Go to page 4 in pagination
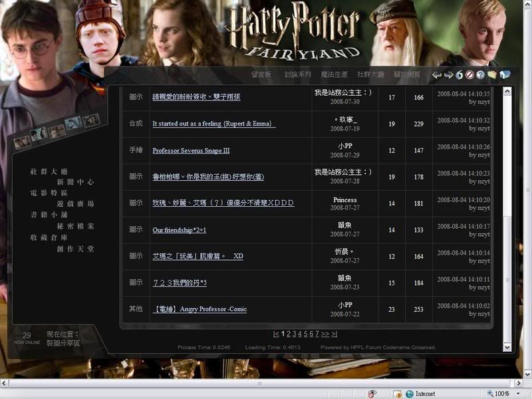This screenshot has width=532, height=399. click(300, 334)
